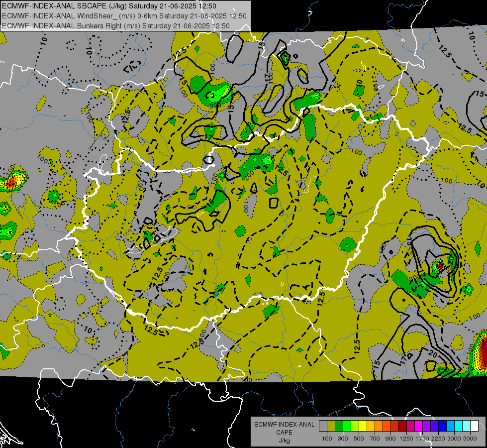The height and width of the screenshot is (448, 487).
Task: Click the 2250 value under the color scale
Action: [x=438, y=439]
